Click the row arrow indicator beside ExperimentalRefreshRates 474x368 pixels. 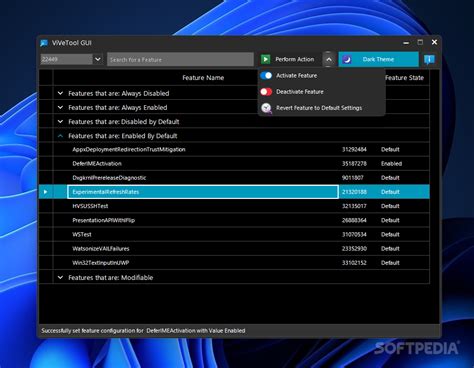[46, 192]
